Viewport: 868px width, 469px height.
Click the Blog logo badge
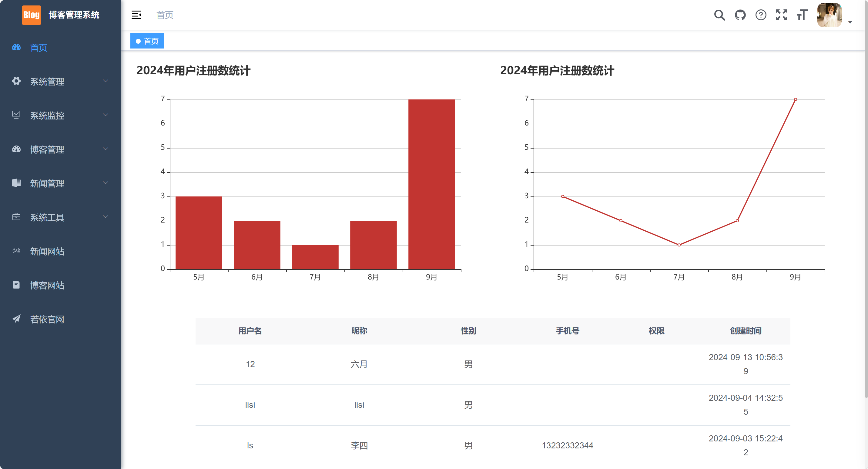(x=31, y=15)
